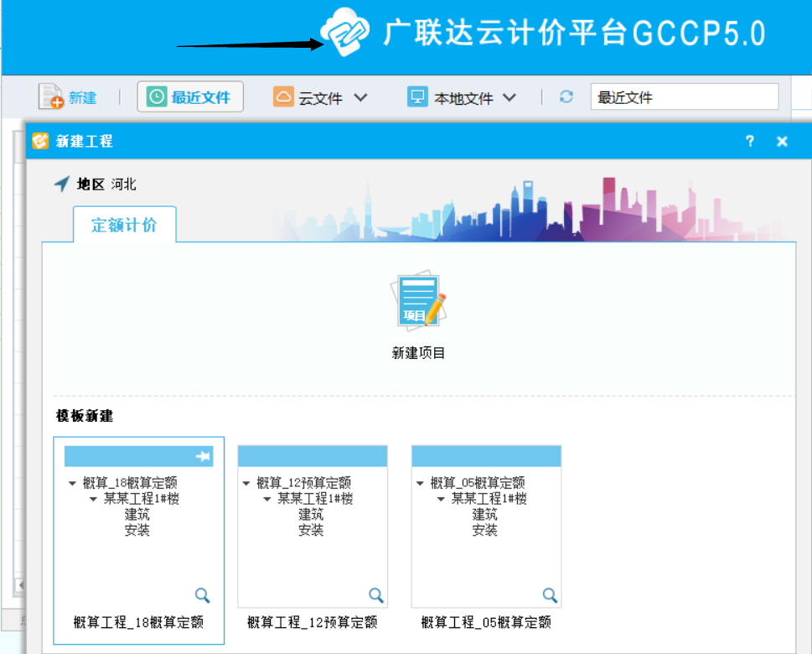
Task: Click the 新建 new file icon
Action: click(51, 96)
